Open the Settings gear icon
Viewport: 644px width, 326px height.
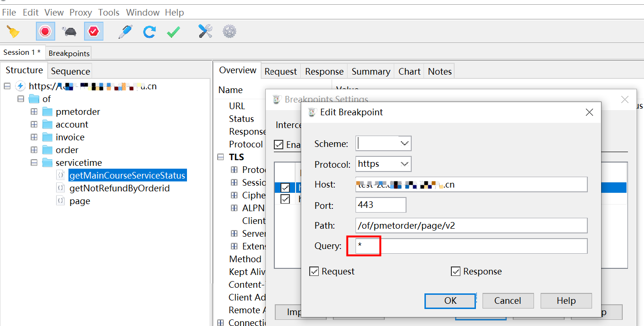[x=229, y=32]
